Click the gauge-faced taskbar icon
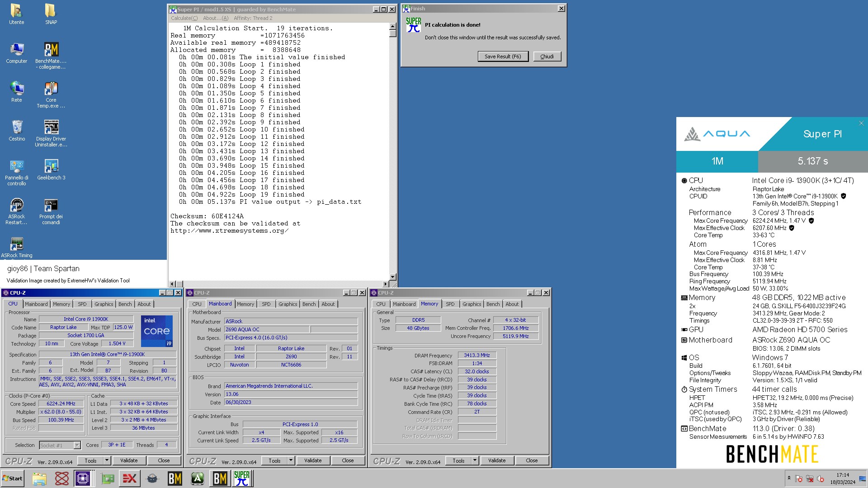 click(152, 479)
